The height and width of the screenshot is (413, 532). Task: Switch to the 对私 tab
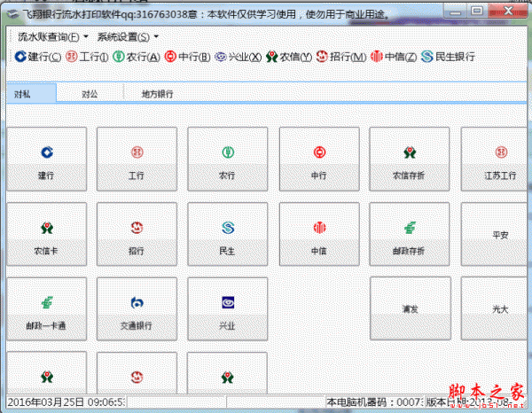pyautogui.click(x=31, y=94)
